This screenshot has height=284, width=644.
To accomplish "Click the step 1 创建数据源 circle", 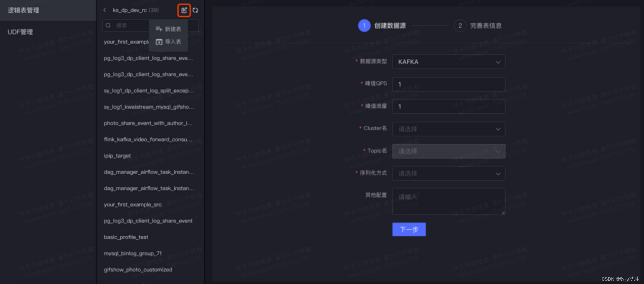I will coord(364,26).
